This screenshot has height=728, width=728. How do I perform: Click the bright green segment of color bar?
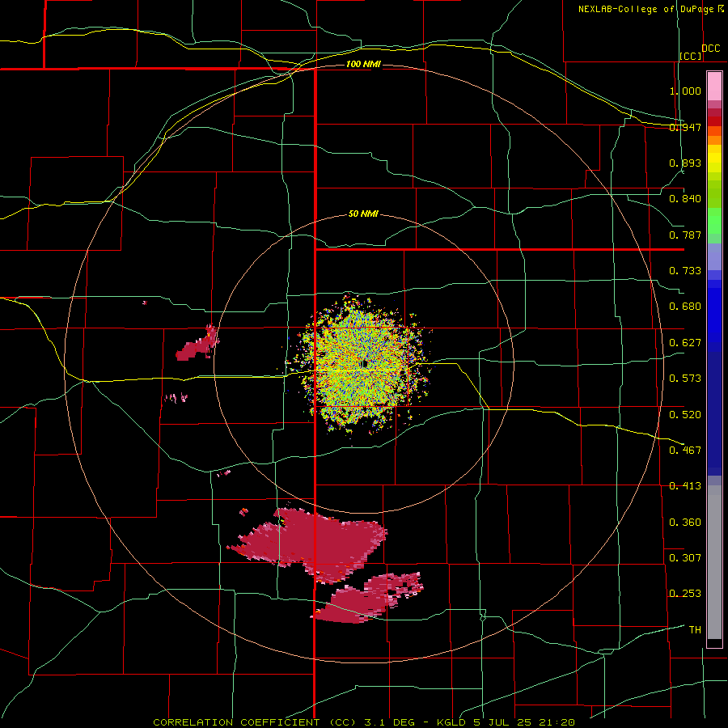click(714, 221)
